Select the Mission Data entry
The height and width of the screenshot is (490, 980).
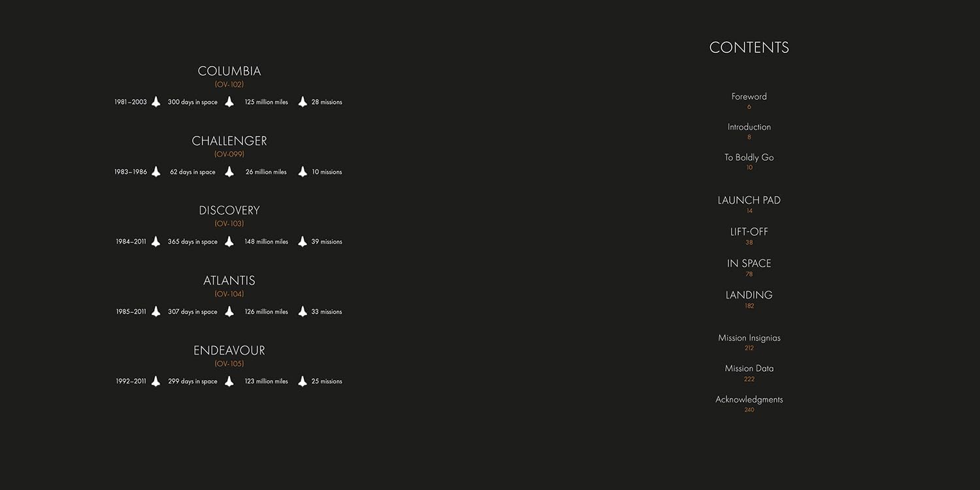click(x=749, y=368)
